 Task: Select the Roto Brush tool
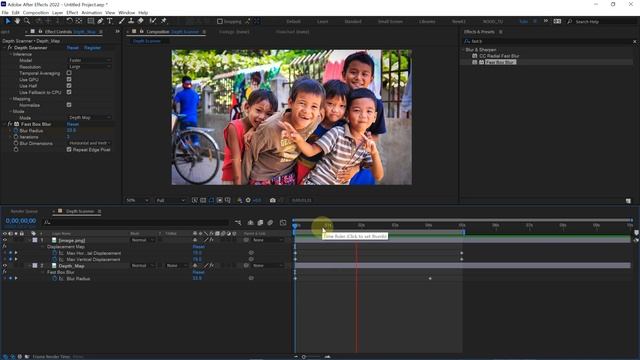(x=153, y=21)
